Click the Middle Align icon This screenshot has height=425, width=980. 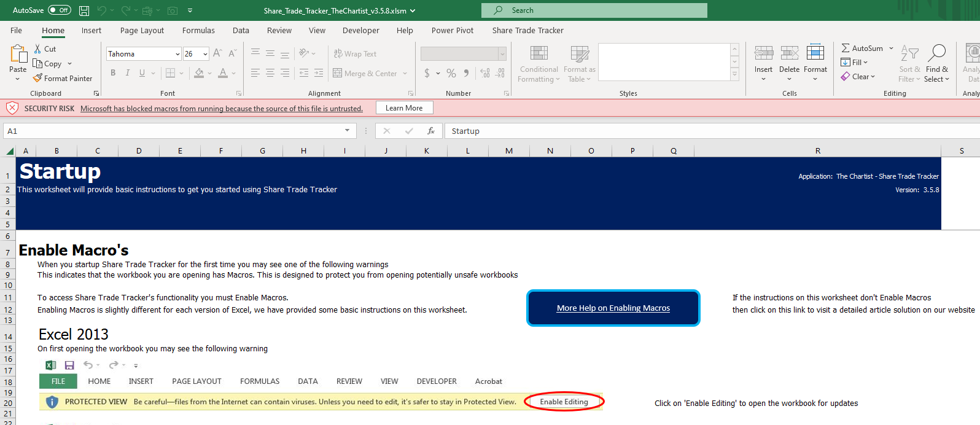click(270, 53)
